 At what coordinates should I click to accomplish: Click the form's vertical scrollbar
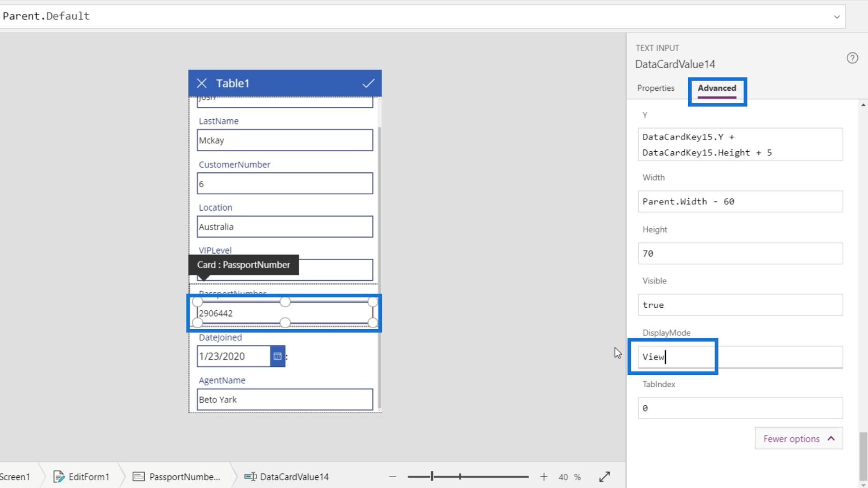(379, 267)
